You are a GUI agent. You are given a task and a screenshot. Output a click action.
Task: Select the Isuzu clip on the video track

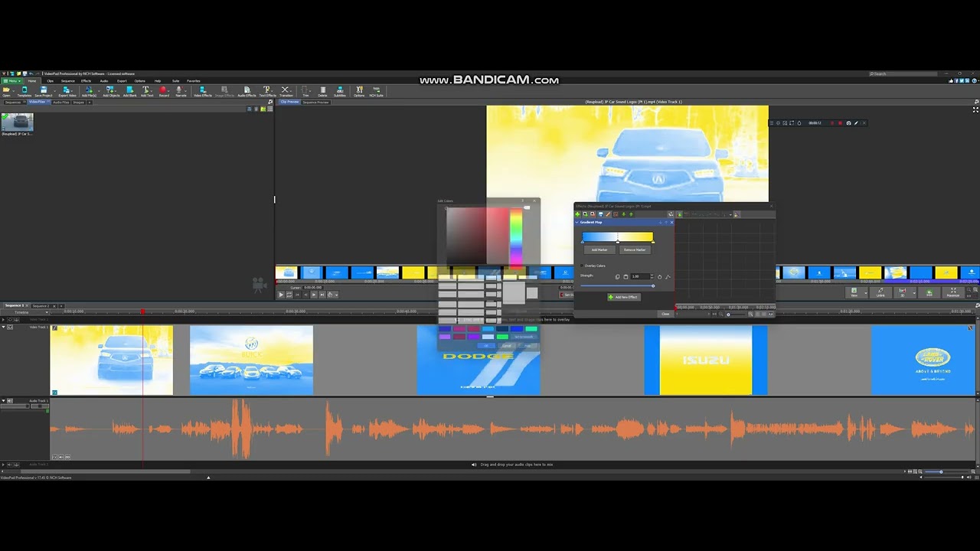[705, 360]
